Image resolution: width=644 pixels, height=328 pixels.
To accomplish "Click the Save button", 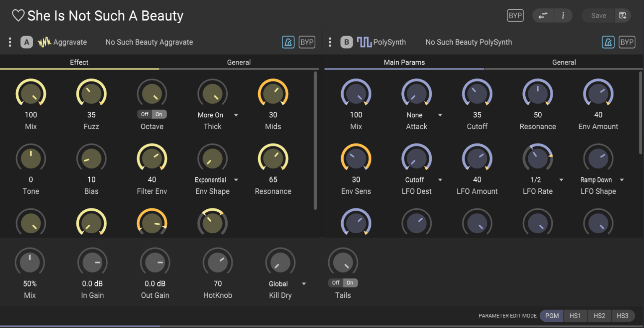I will [x=598, y=16].
